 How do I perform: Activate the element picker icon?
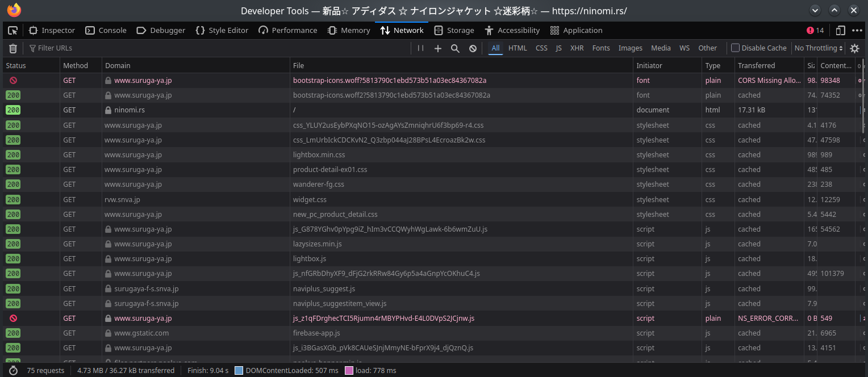[12, 31]
